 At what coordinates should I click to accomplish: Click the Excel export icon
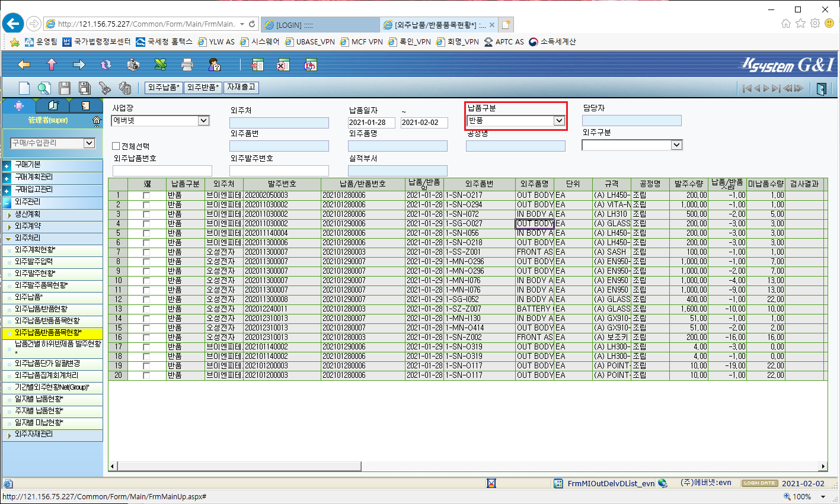pyautogui.click(x=160, y=65)
